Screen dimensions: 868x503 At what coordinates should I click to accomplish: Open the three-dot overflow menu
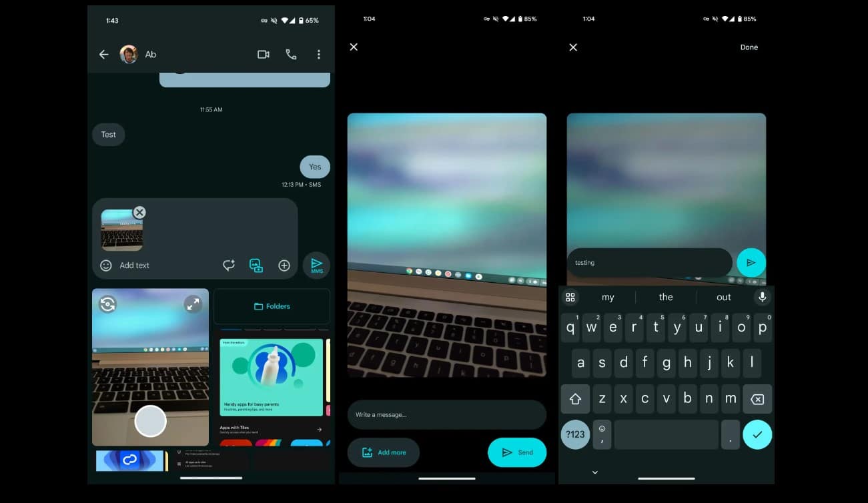point(318,55)
